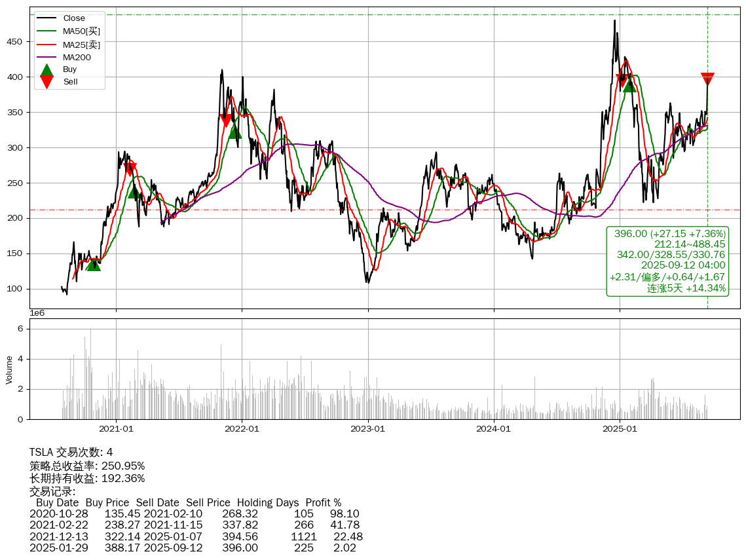Click the 396.00 price line in info box
The width and height of the screenshot is (746, 560).
pos(669,234)
